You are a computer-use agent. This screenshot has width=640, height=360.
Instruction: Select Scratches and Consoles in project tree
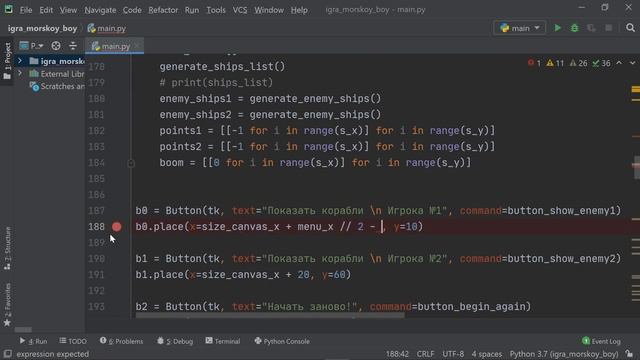[57, 87]
